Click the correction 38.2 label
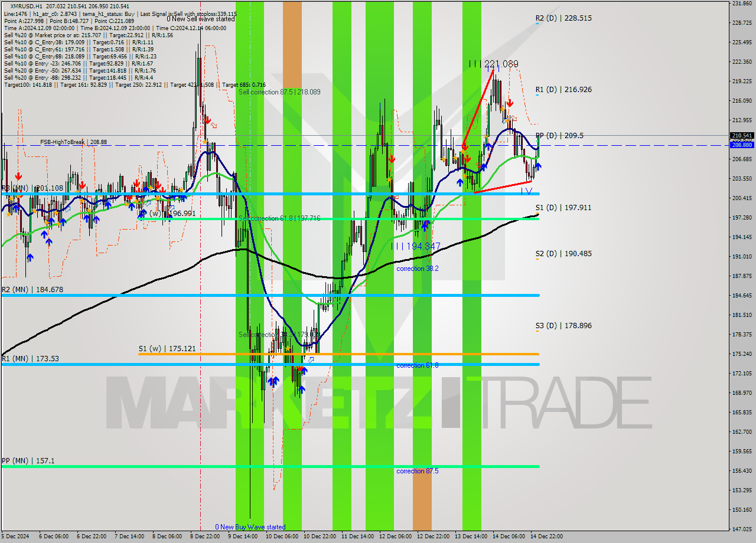The width and height of the screenshot is (756, 543). pyautogui.click(x=418, y=269)
